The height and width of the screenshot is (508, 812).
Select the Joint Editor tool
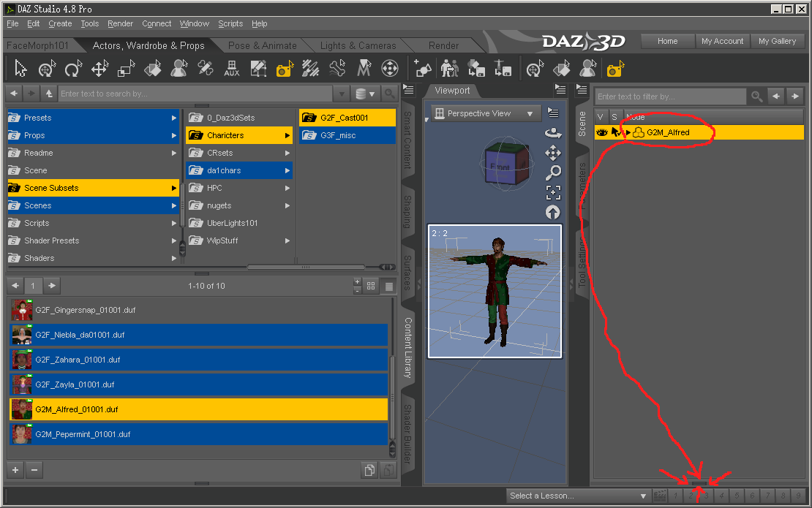(205, 68)
